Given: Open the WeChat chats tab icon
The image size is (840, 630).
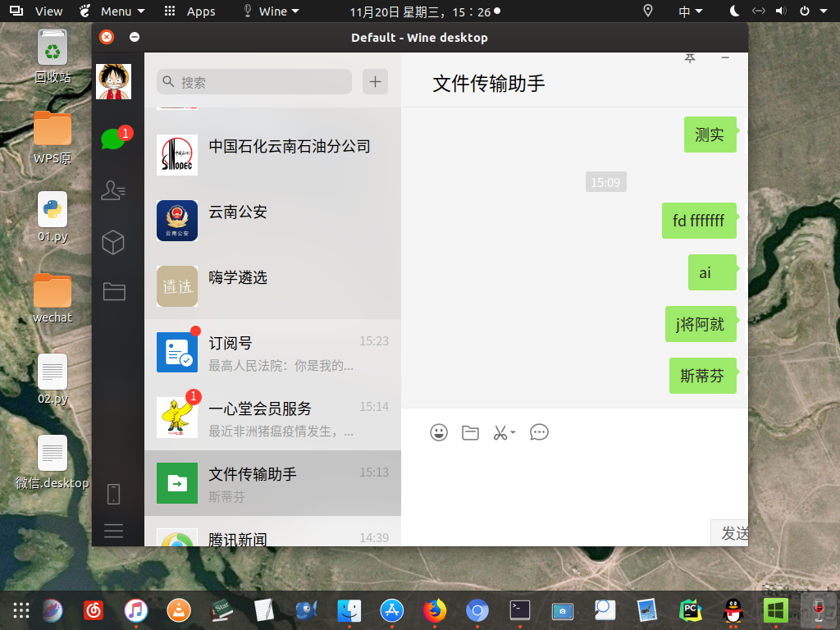Looking at the screenshot, I should coord(113,139).
